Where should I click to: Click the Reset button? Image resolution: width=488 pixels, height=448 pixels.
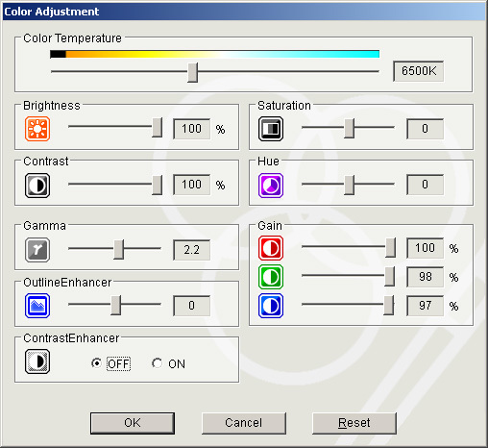pos(354,423)
